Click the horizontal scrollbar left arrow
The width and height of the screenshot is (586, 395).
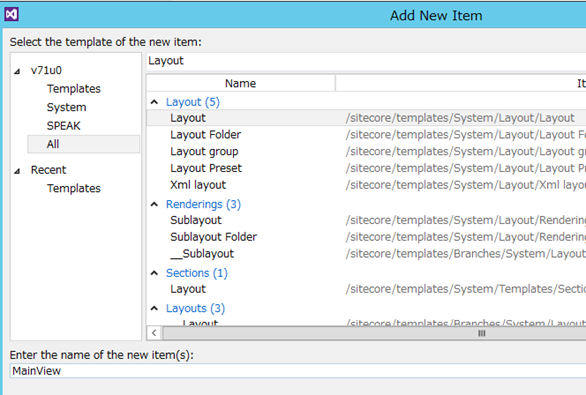click(154, 333)
